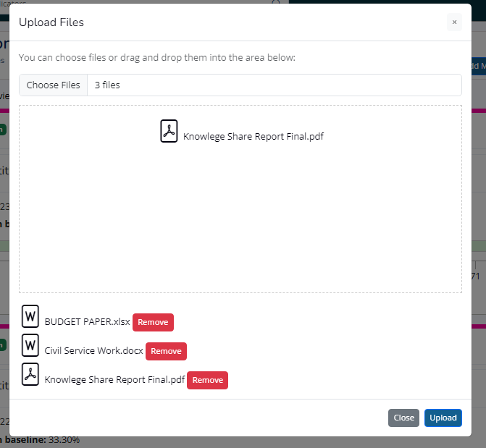Remove Knowlege Share Report Final.pdf from list
The width and height of the screenshot is (486, 448).
(207, 380)
